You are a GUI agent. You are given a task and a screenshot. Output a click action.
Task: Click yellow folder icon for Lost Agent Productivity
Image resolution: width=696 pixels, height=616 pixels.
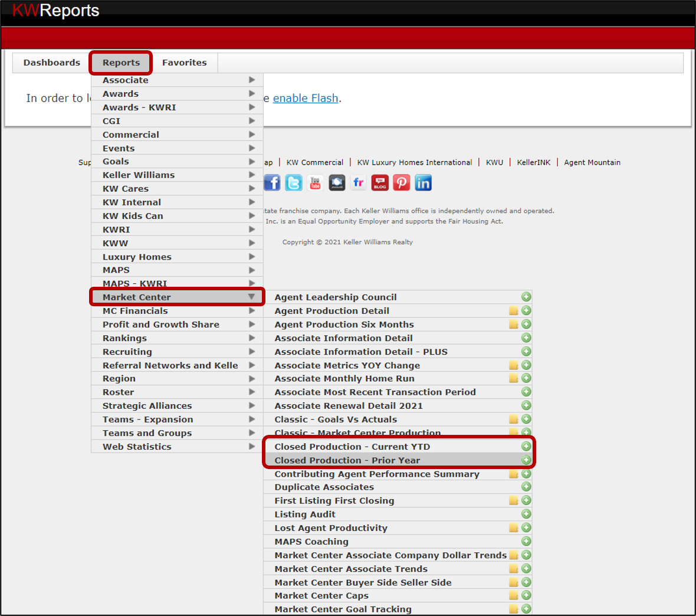coord(514,528)
